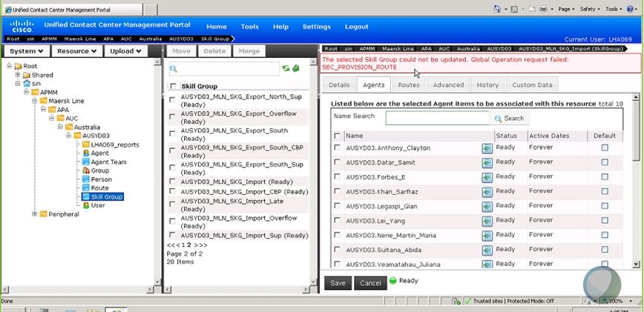Click the green refresh icon beside search
The height and width of the screenshot is (312, 644).
pyautogui.click(x=286, y=68)
